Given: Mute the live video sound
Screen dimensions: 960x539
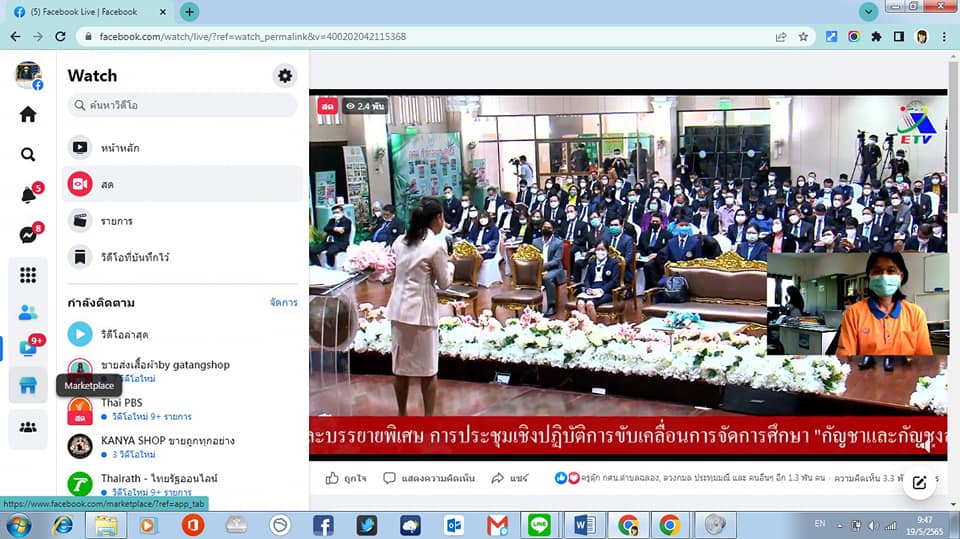Looking at the screenshot, I should 926,446.
